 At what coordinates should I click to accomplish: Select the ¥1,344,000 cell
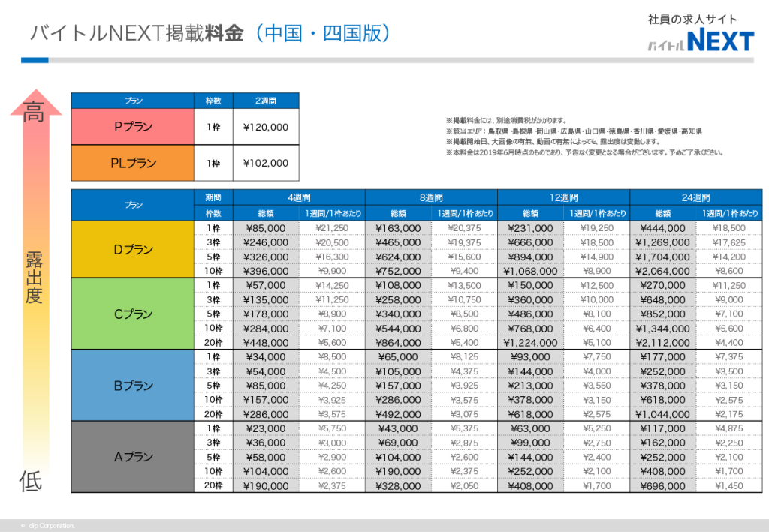pos(662,328)
